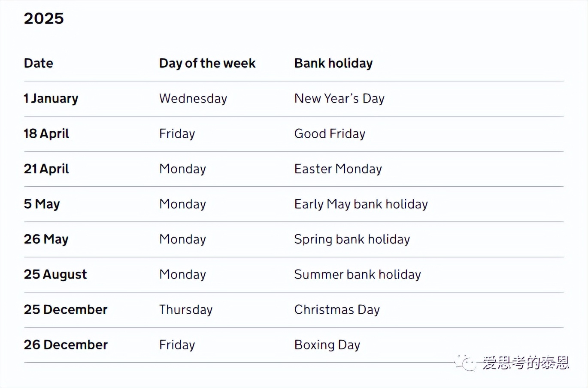
Task: Click the Summer bank holiday entry
Action: [358, 274]
